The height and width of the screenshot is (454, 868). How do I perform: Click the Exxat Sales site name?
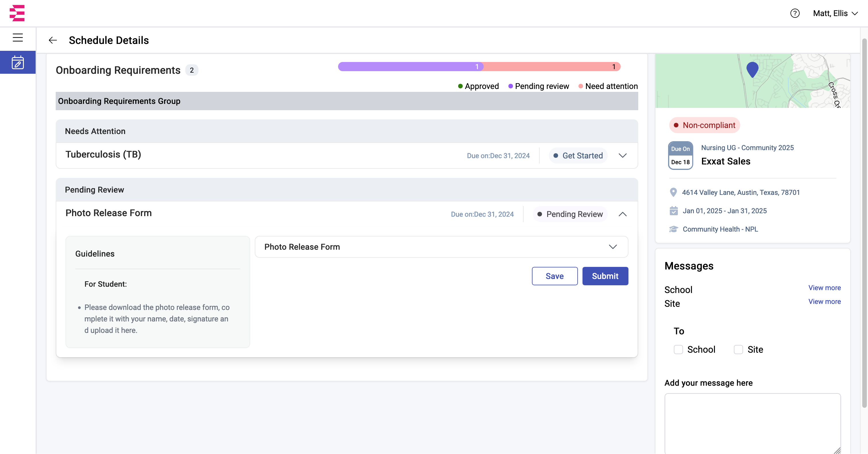[726, 161]
